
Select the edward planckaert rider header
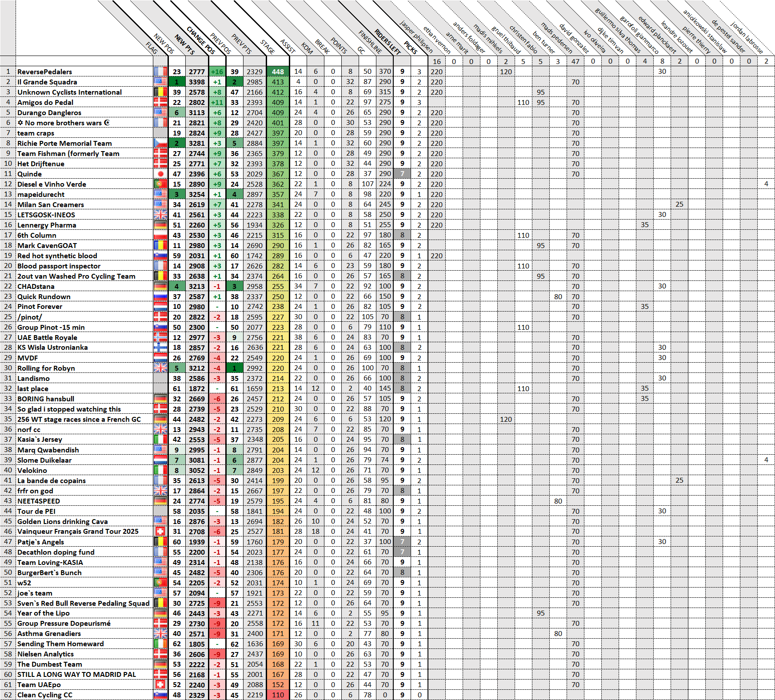pyautogui.click(x=657, y=35)
